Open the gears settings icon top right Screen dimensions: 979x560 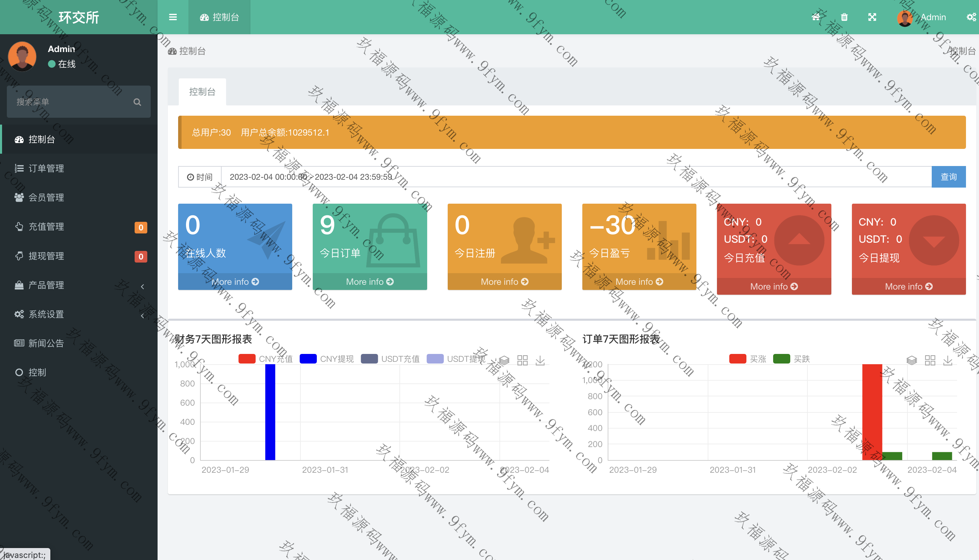click(971, 17)
